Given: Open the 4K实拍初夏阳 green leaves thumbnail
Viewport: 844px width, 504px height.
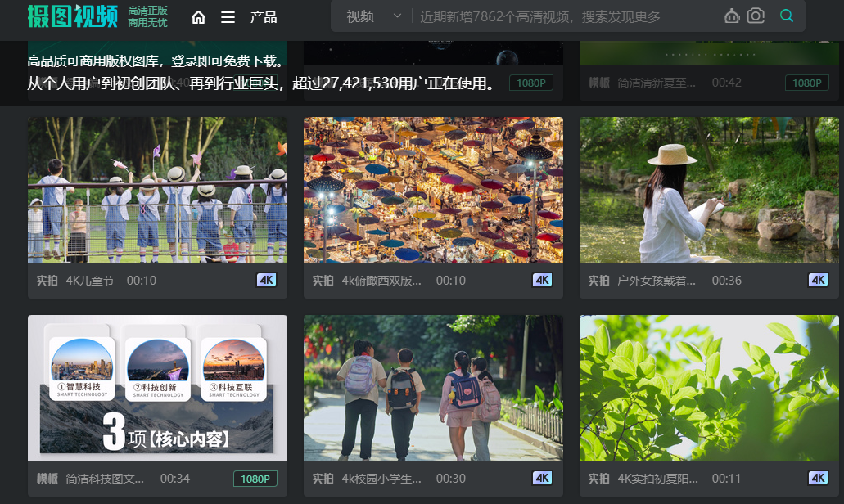Looking at the screenshot, I should pyautogui.click(x=709, y=388).
